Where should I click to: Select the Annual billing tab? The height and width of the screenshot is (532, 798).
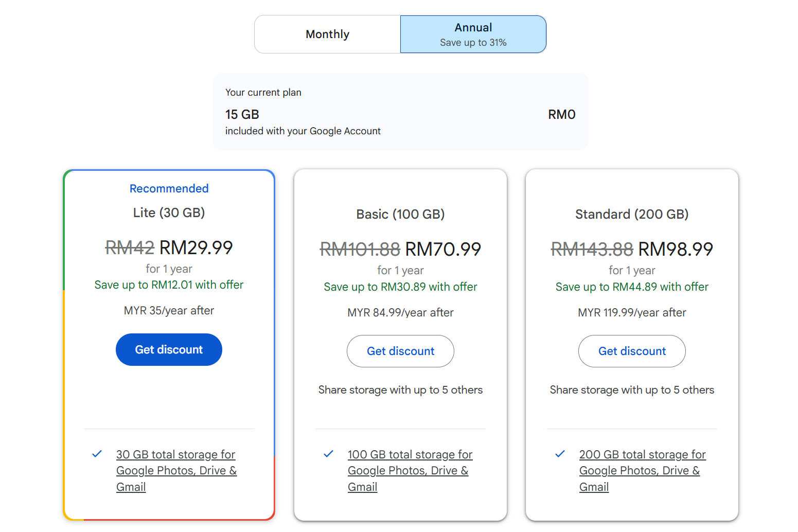point(473,34)
